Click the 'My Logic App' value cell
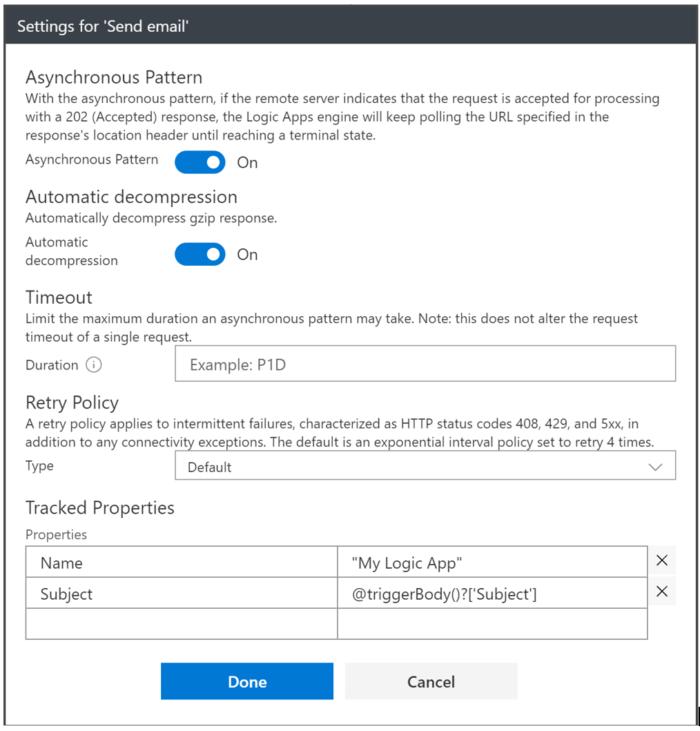The height and width of the screenshot is (731, 700). pyautogui.click(x=492, y=561)
